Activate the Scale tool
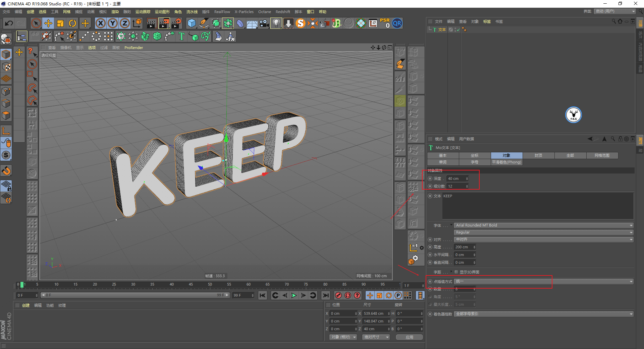 coord(60,23)
